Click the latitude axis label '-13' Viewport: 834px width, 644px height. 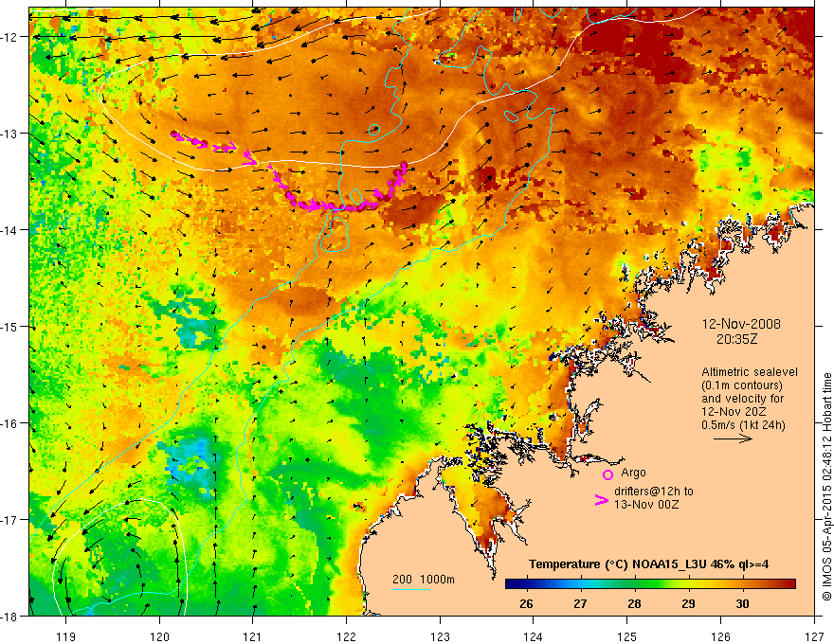click(10, 134)
